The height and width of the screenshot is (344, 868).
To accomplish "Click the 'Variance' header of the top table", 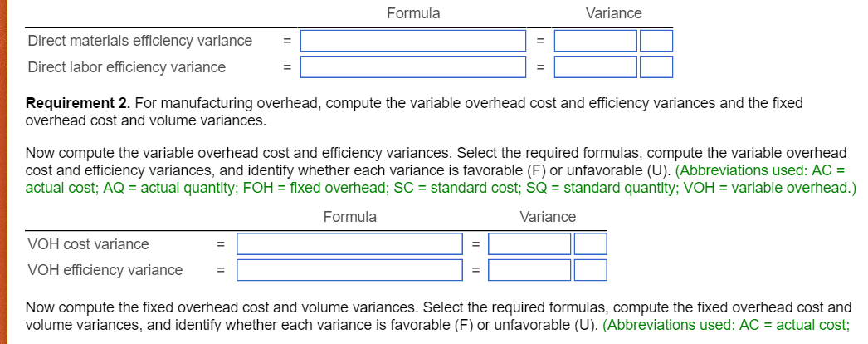I will tap(613, 13).
